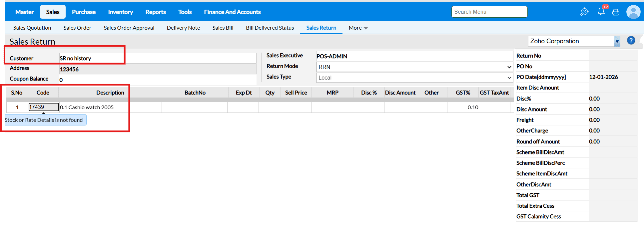Open the Delivery Note tab
Viewport: 644px width, 227px height.
point(183,28)
